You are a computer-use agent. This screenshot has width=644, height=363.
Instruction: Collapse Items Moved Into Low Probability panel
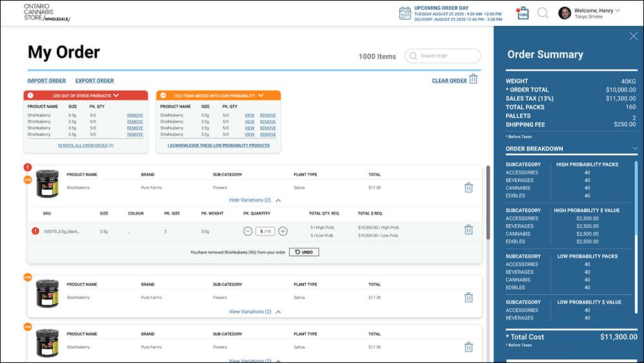tap(261, 95)
